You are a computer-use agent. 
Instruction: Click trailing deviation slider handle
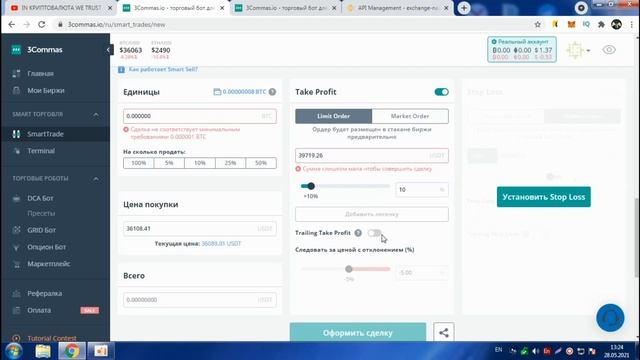pos(349,269)
